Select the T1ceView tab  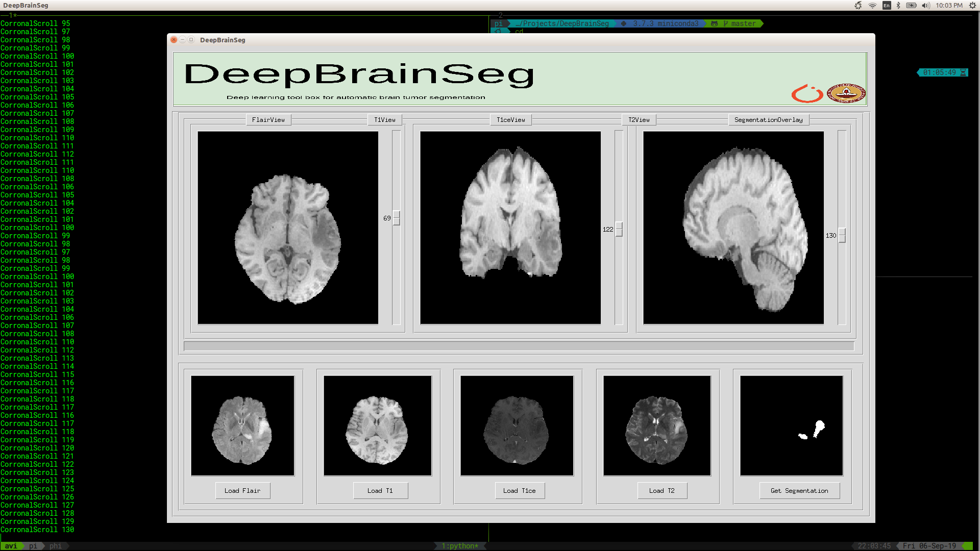(x=510, y=120)
